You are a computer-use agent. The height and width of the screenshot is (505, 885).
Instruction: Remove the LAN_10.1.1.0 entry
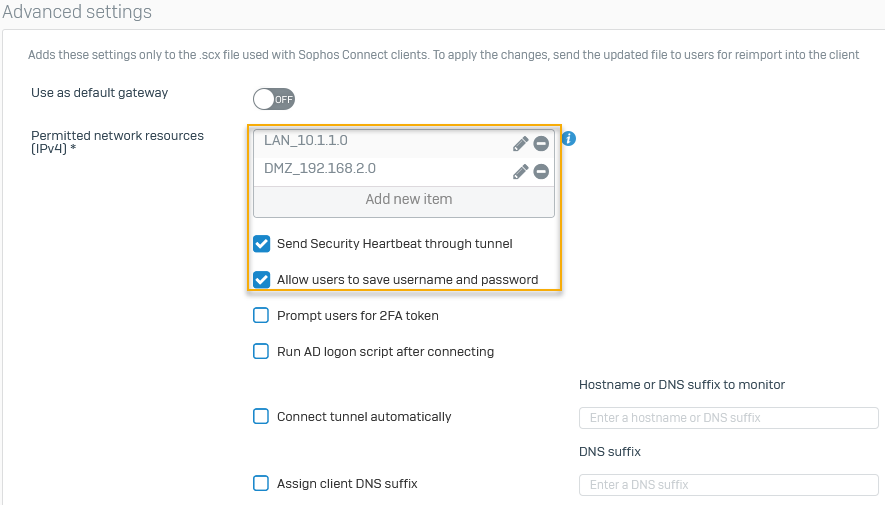pos(541,144)
